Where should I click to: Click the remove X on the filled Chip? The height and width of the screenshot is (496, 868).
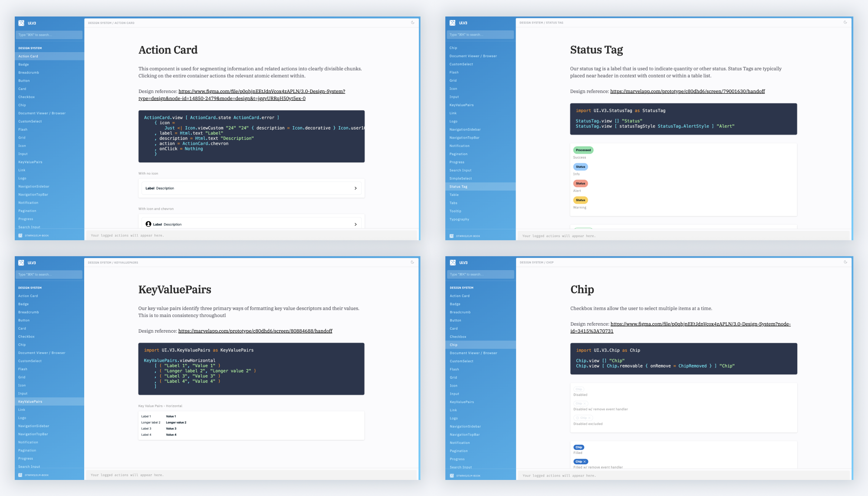585,462
